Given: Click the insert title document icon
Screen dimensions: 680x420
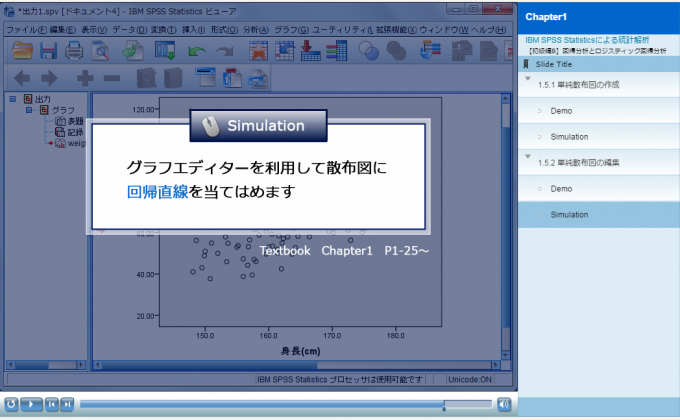Looking at the screenshot, I should pyautogui.click(x=232, y=78).
